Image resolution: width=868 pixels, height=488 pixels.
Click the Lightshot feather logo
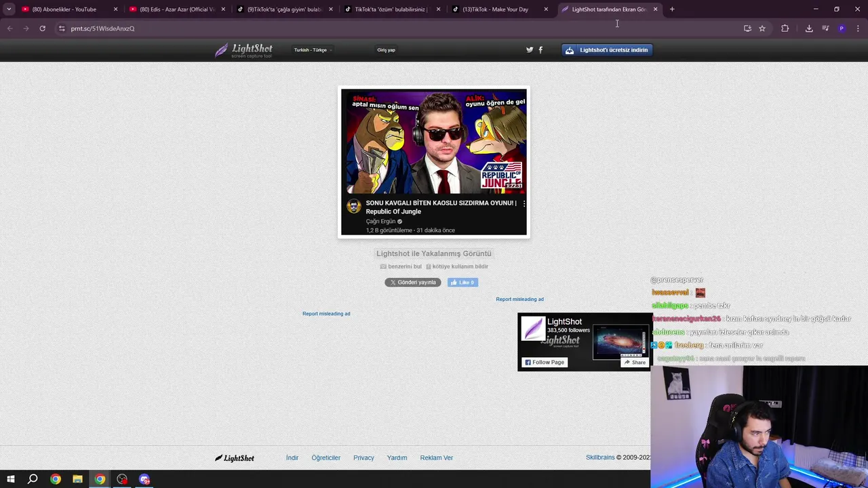pyautogui.click(x=244, y=50)
